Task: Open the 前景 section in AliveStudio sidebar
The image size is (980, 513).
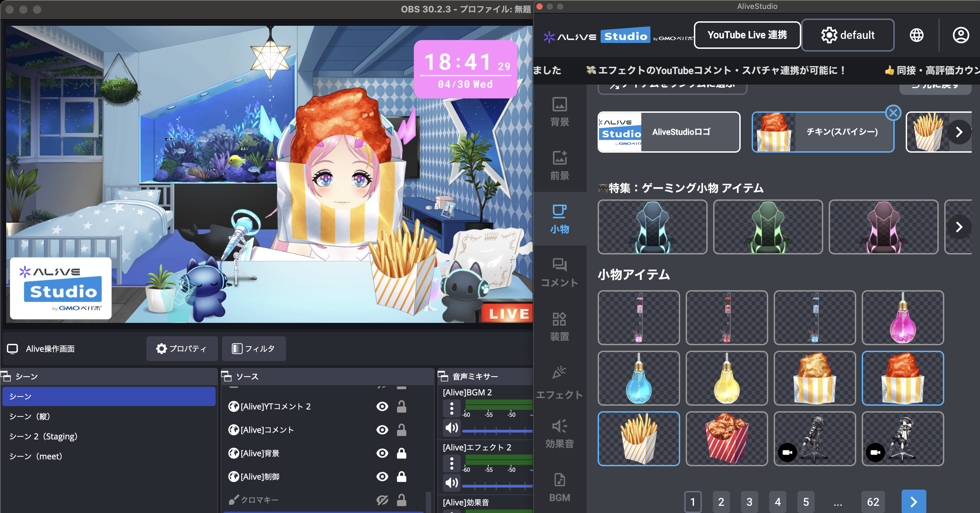Action: [559, 165]
